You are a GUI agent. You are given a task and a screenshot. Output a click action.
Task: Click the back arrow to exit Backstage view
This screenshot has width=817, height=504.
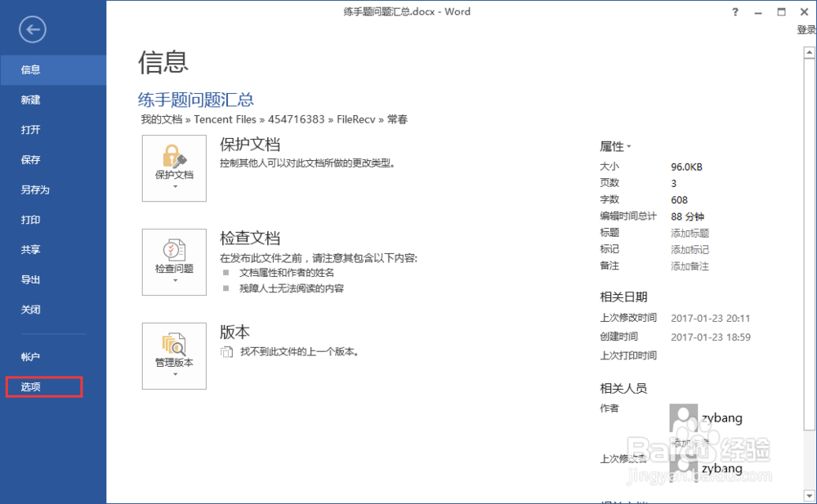[x=32, y=29]
